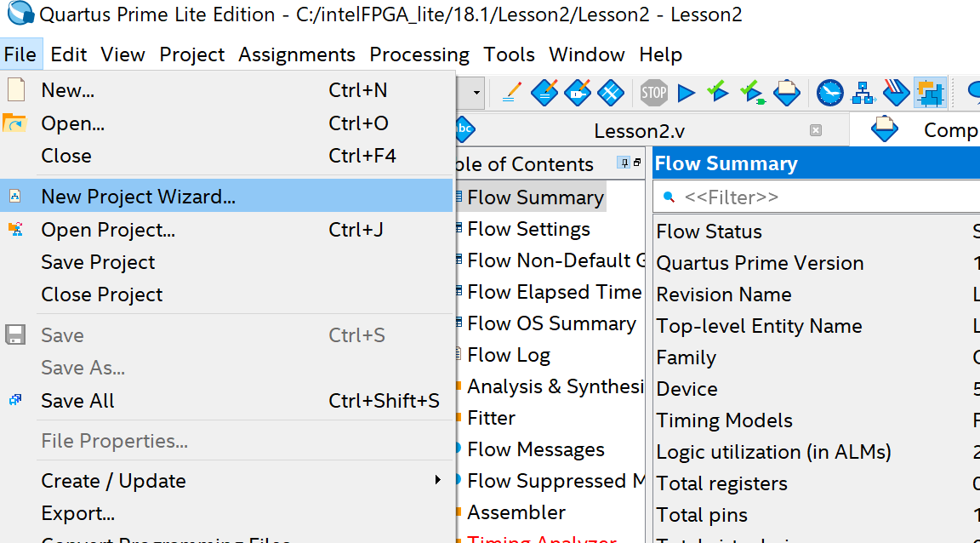Open the Assignment Editor toolbar icon
This screenshot has height=543, width=980.
point(544,94)
